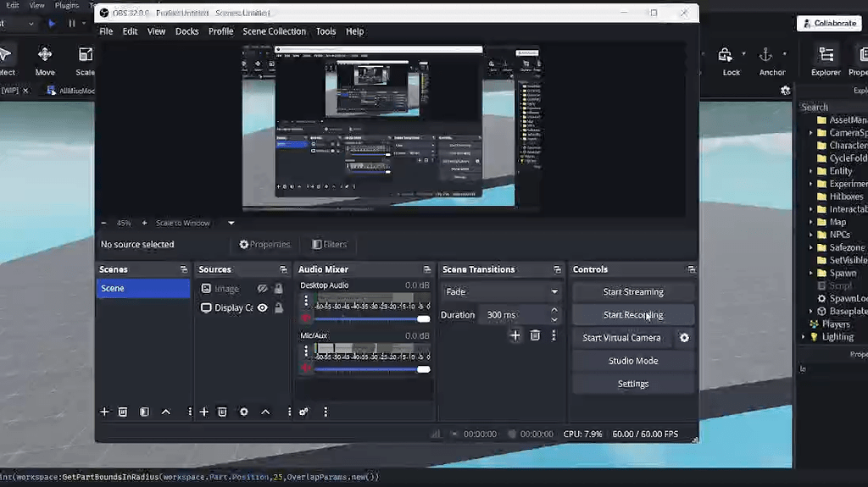Add a scene transition with plus icon
The image size is (868, 487).
click(515, 335)
